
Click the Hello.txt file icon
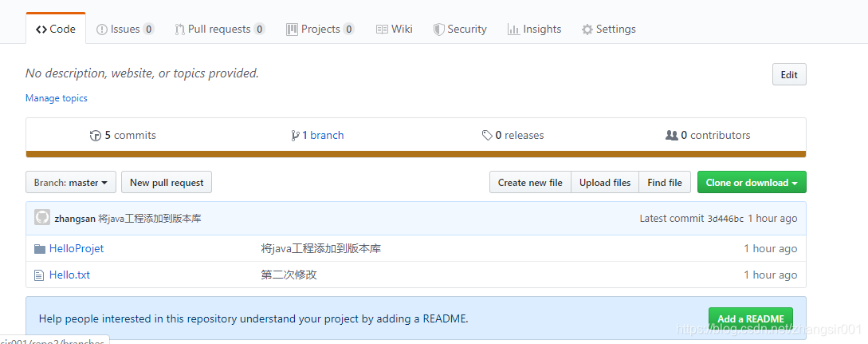39,275
